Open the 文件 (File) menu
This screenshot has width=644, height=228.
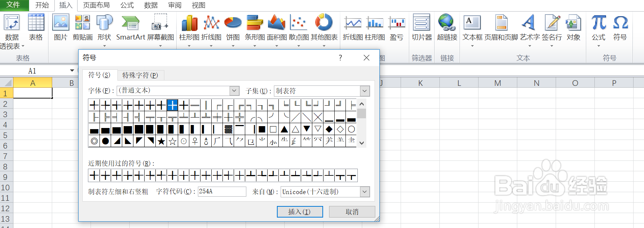(x=14, y=5)
